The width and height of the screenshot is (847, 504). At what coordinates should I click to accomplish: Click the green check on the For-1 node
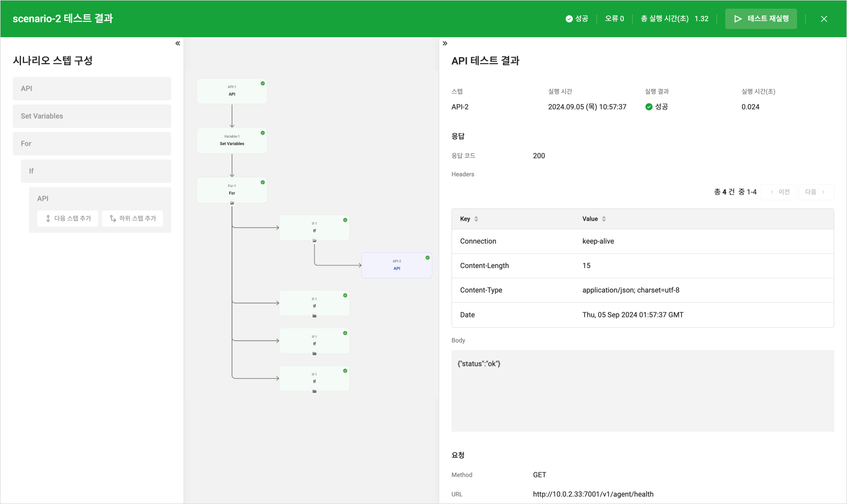click(x=263, y=182)
